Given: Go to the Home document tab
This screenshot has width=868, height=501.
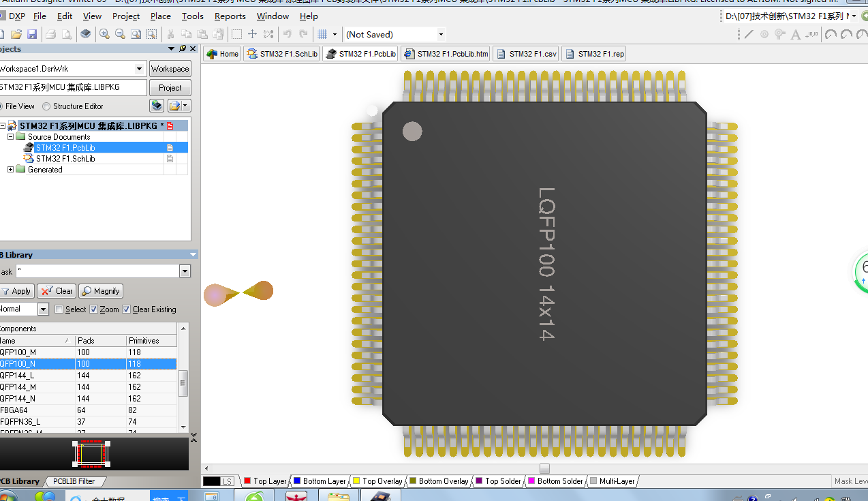Looking at the screenshot, I should 222,54.
